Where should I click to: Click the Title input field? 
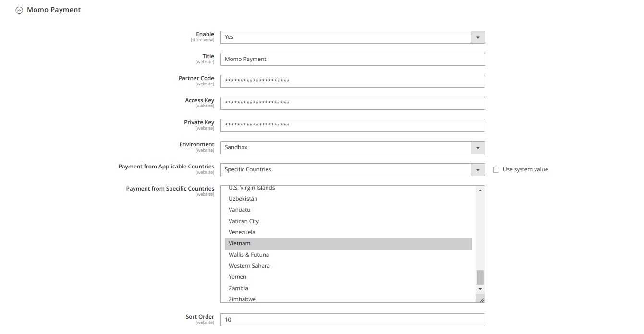[352, 59]
